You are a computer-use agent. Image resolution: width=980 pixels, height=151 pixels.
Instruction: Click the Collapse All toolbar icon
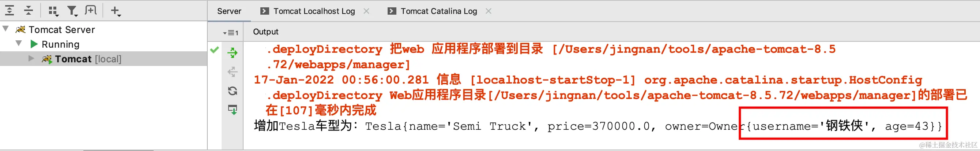coord(29,10)
